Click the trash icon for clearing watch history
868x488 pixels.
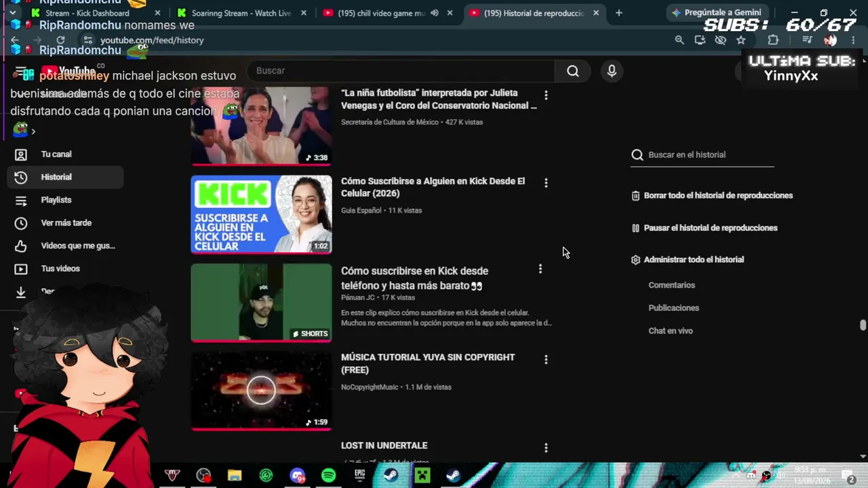[x=635, y=196]
